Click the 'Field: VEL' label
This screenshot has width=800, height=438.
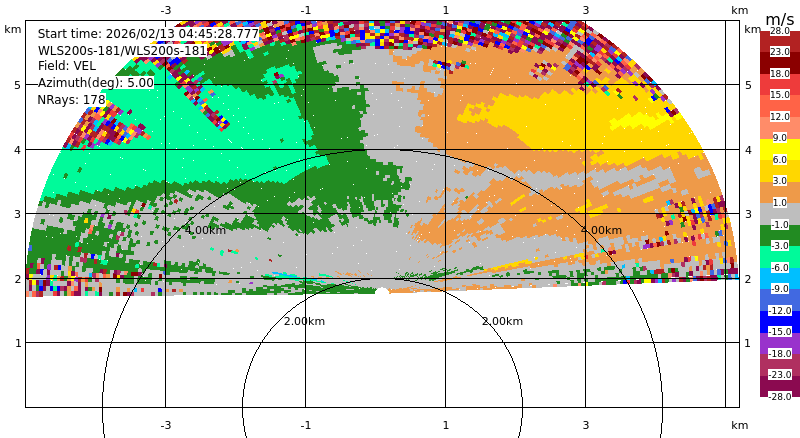pyautogui.click(x=67, y=66)
